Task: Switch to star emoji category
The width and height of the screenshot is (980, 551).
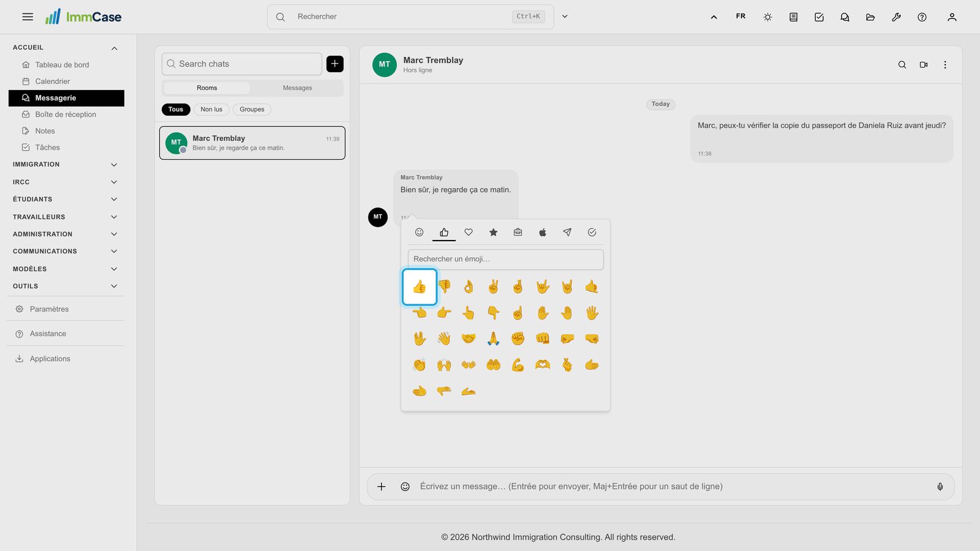Action: point(493,233)
